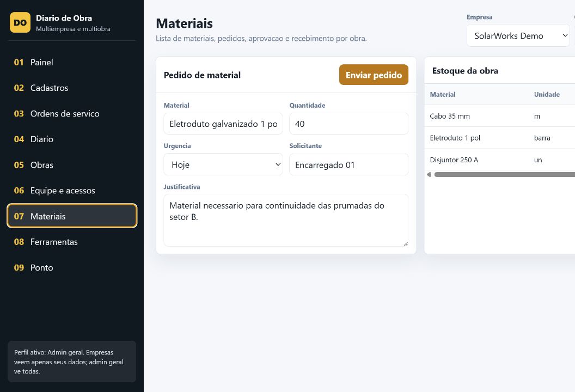Edit the Solicitante field Encarregado 01
This screenshot has height=392, width=575.
348,164
